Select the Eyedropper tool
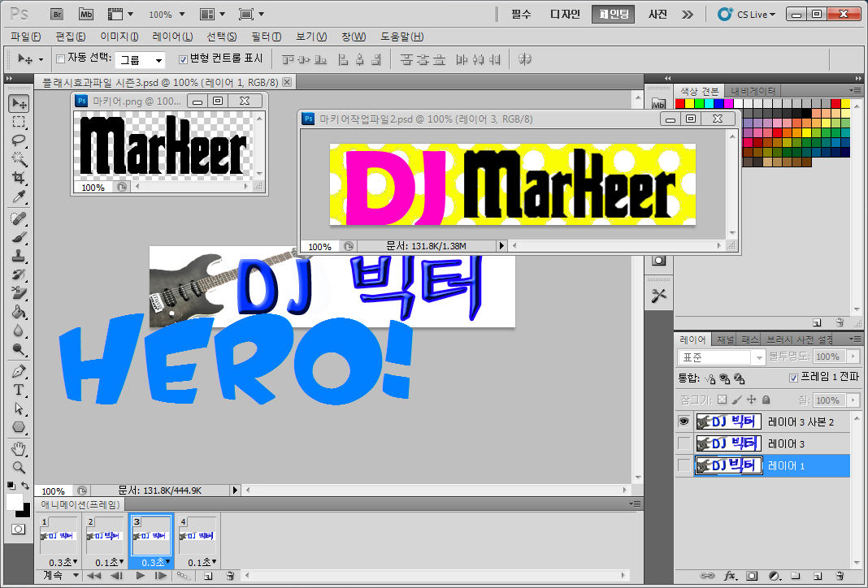This screenshot has width=868, height=588. coord(19,197)
